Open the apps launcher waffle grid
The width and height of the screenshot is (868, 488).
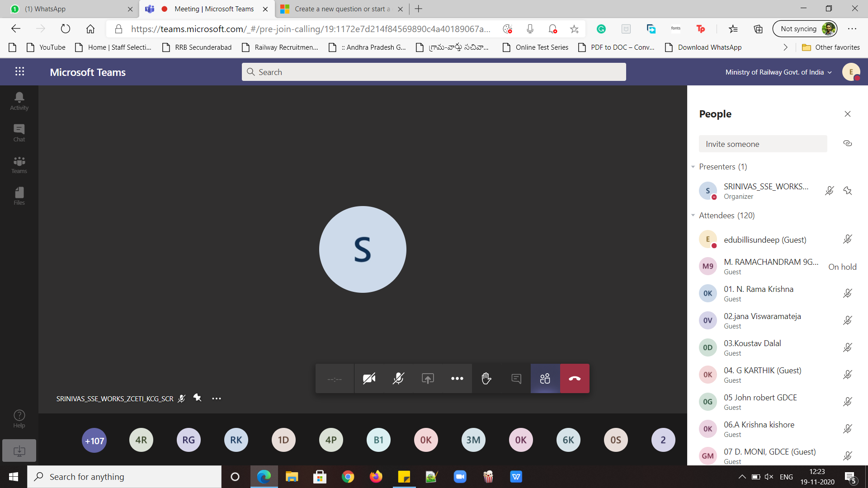pyautogui.click(x=19, y=71)
